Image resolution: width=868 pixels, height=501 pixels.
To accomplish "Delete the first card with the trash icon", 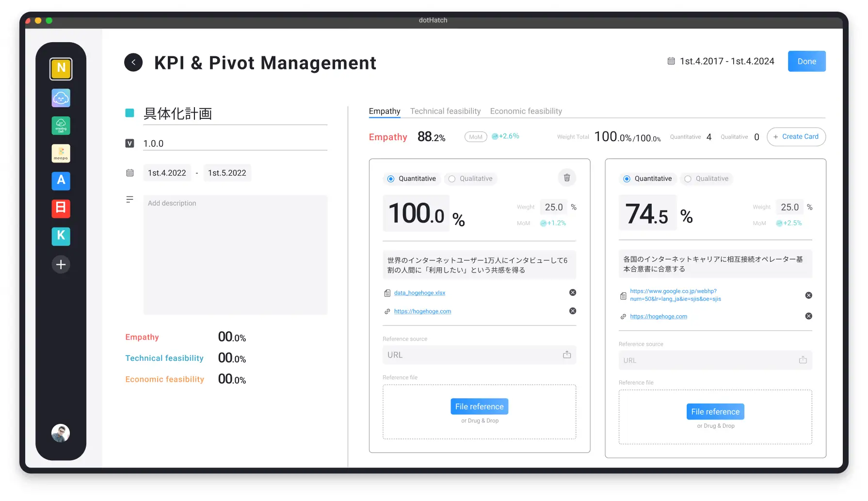I will point(567,178).
